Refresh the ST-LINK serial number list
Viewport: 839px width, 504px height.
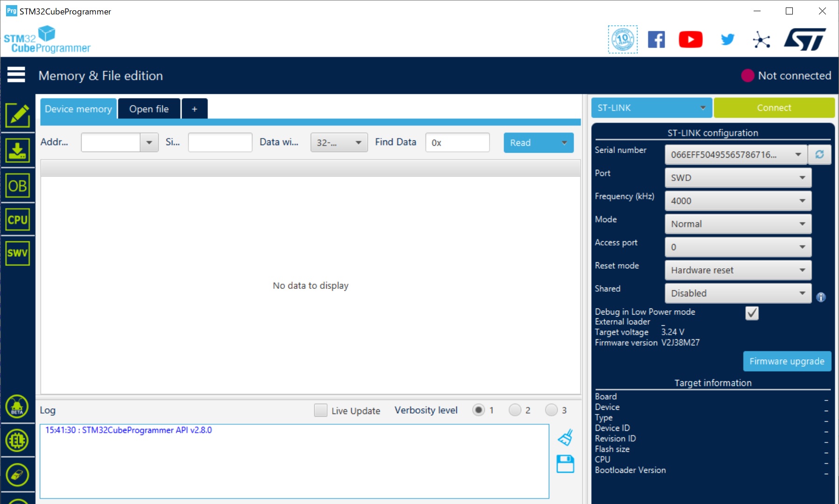point(819,154)
